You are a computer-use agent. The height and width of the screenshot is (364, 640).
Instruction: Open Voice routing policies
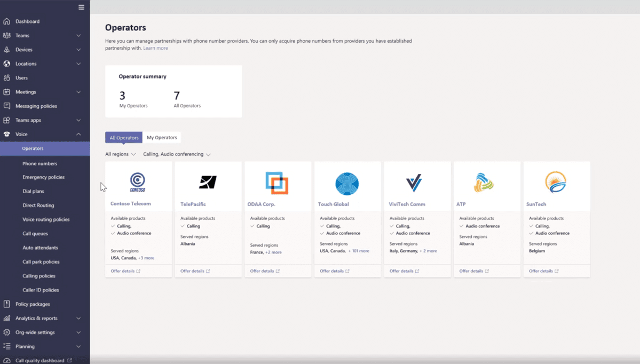click(x=46, y=219)
